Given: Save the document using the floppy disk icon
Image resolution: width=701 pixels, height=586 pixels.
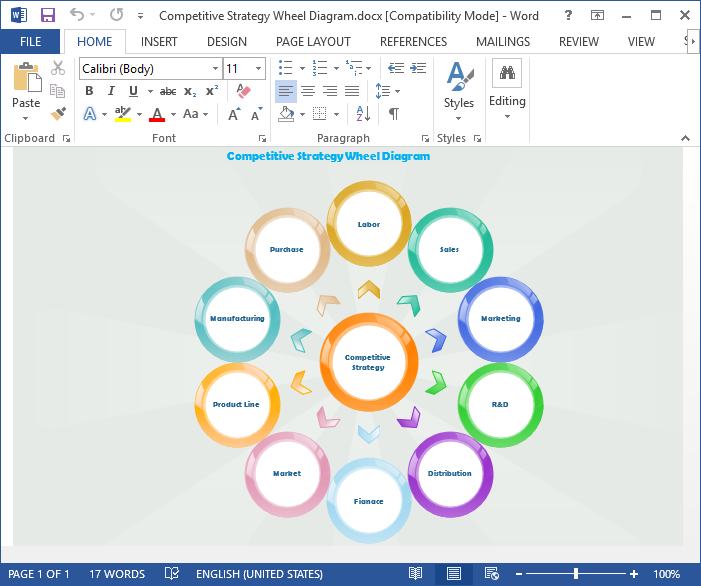Looking at the screenshot, I should click(47, 16).
